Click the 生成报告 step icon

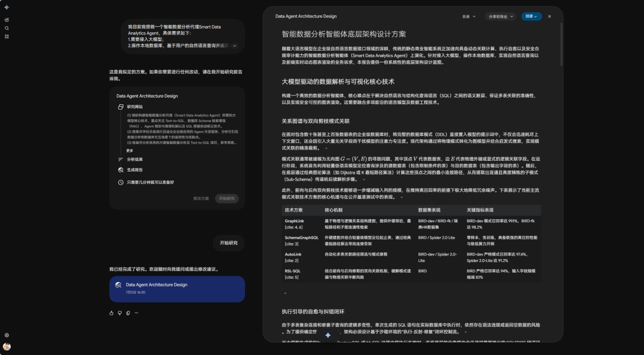click(x=120, y=170)
